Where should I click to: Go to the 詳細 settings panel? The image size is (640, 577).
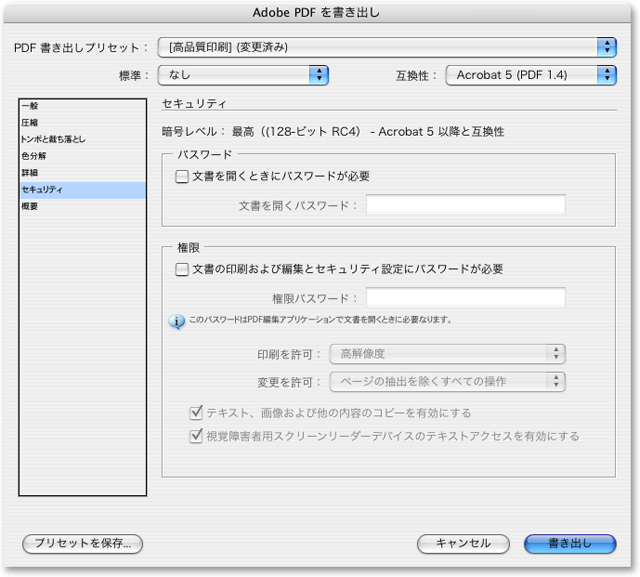click(x=31, y=173)
